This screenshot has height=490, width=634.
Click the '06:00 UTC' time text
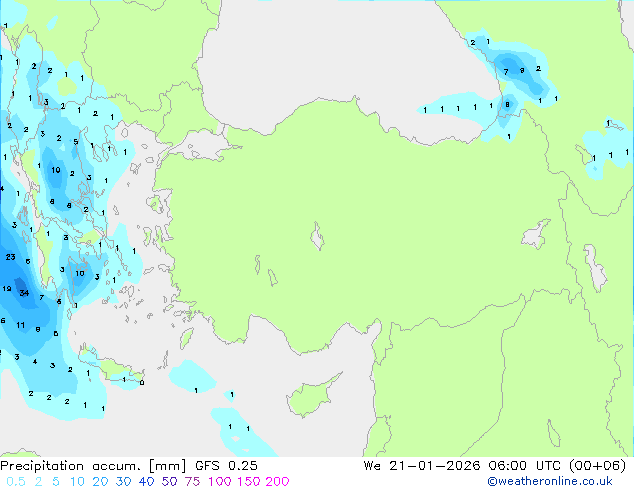(x=524, y=466)
